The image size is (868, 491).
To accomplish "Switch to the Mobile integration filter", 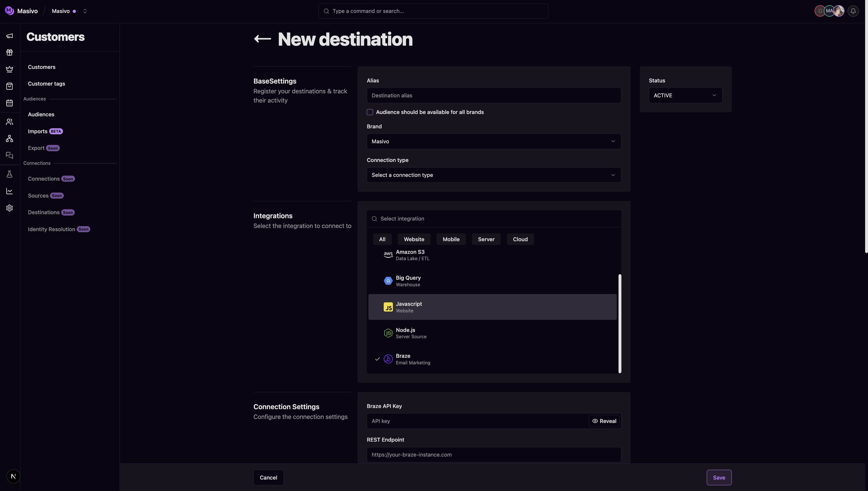I will (x=451, y=239).
